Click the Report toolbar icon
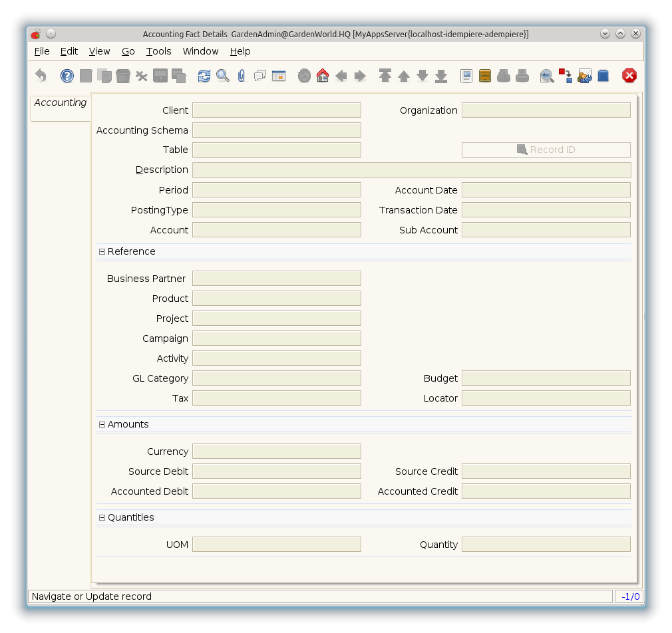 [466, 76]
